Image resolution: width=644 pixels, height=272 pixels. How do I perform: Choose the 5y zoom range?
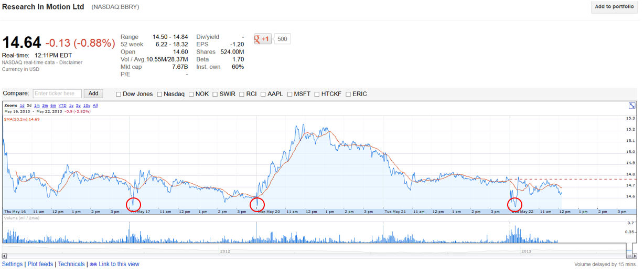point(78,106)
